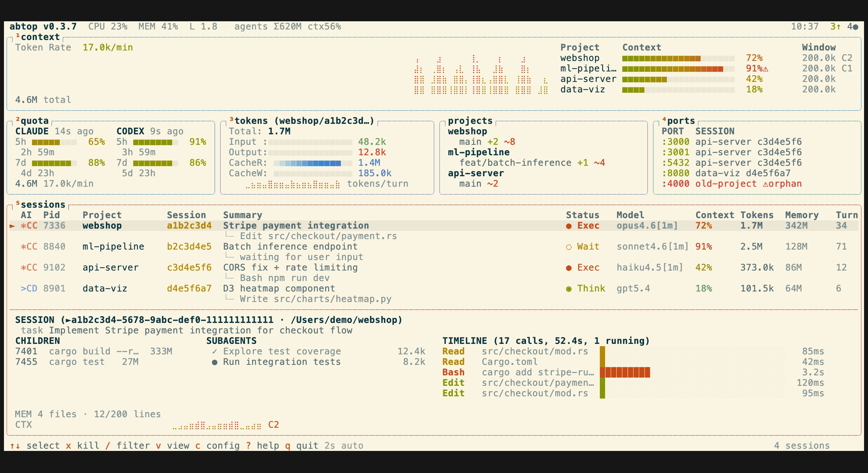Select the ports panel title
Image resolution: width=868 pixels, height=473 pixels.
(x=681, y=121)
